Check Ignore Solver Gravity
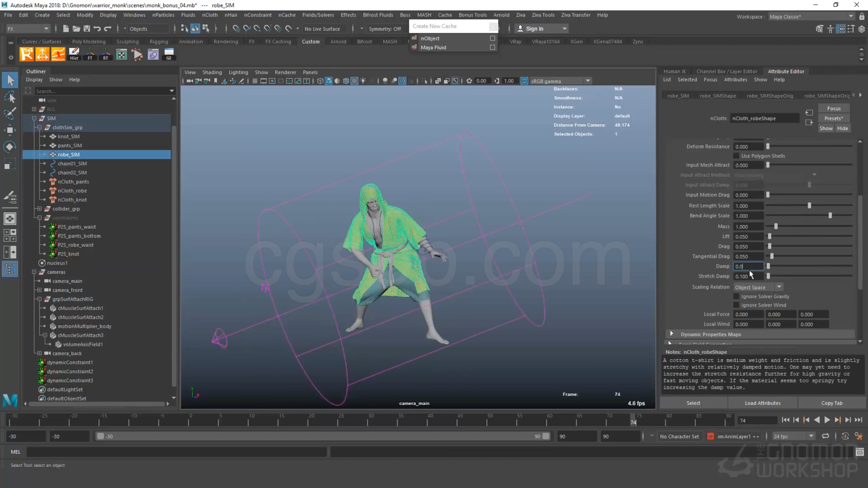Screen dimensions: 868x488 pos(736,297)
